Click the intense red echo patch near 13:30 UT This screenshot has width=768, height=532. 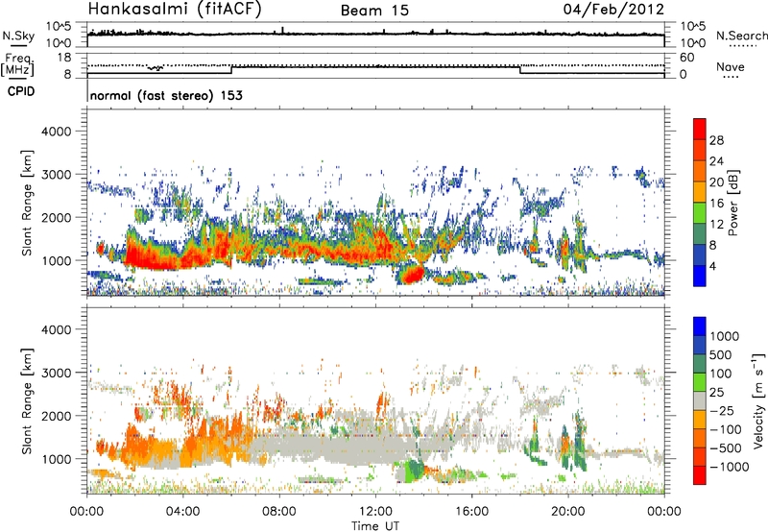click(413, 275)
